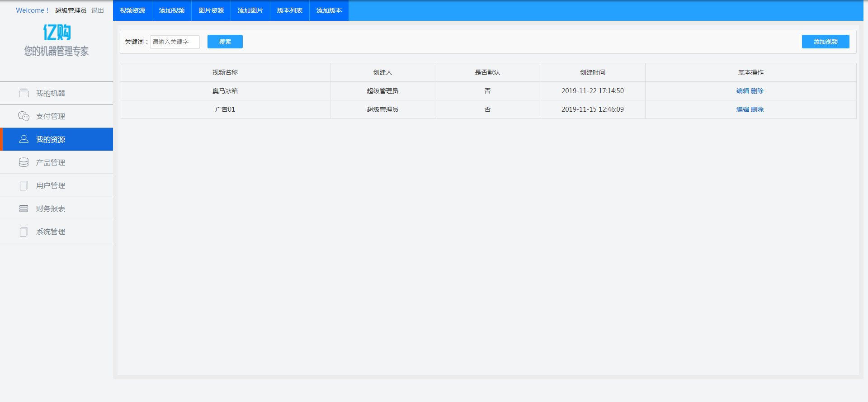Click the 我的资源 user icon
The height and width of the screenshot is (402, 868).
click(x=24, y=139)
